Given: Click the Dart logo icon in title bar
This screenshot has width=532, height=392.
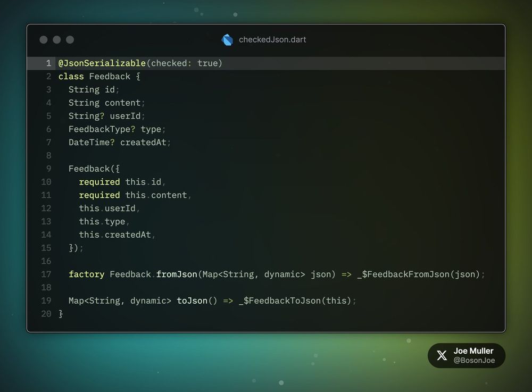Looking at the screenshot, I should pyautogui.click(x=227, y=40).
